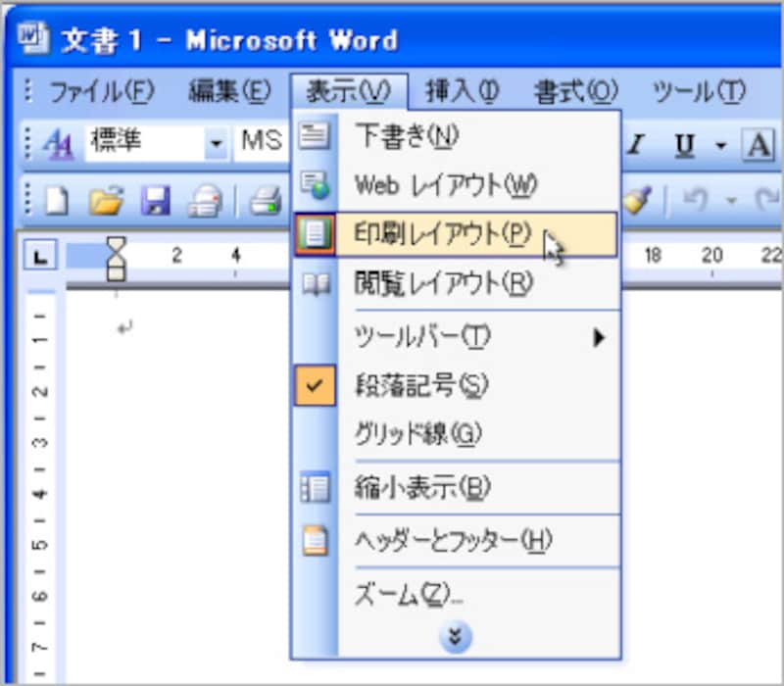The width and height of the screenshot is (784, 686).
Task: Click the L tab stop selector
Action: 40,256
